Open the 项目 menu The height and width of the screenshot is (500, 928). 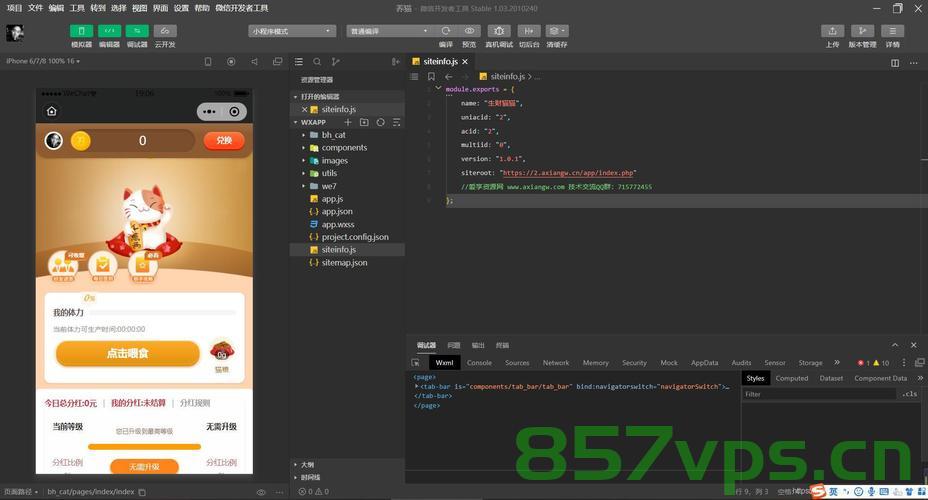(x=14, y=8)
